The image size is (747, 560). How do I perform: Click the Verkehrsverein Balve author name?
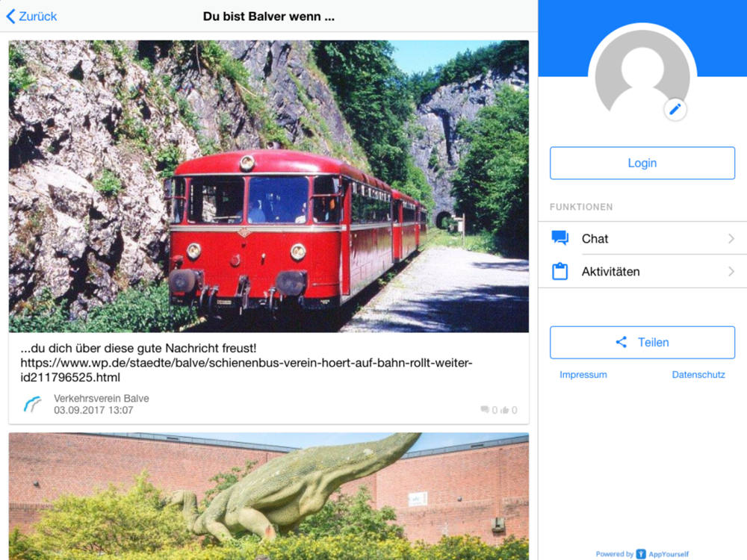[102, 398]
